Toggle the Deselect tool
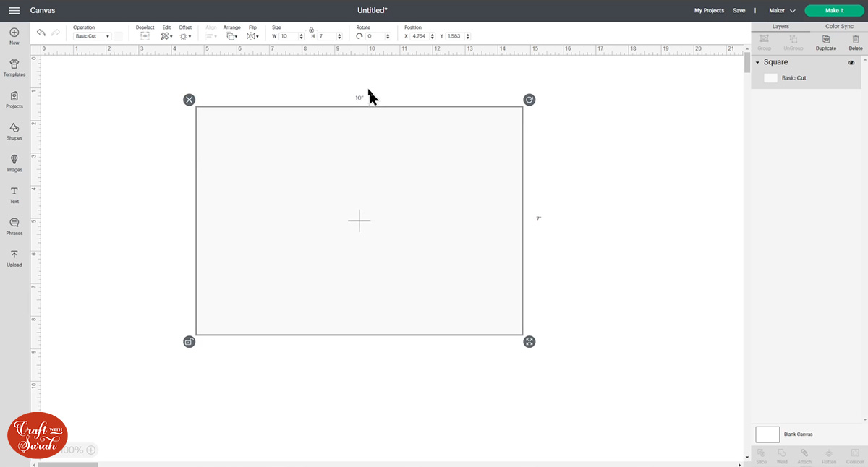The height and width of the screenshot is (467, 868). [x=145, y=34]
